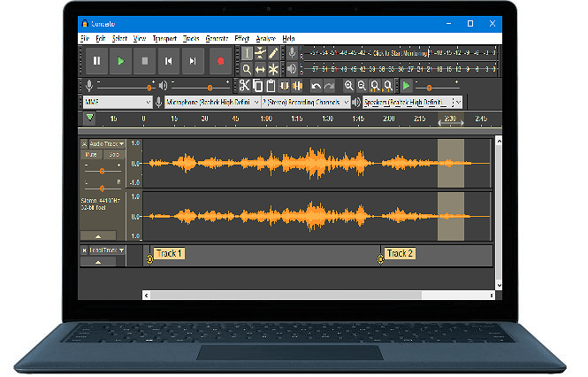588x377 pixels.
Task: Close the Audio Track with its X
Action: click(x=84, y=143)
